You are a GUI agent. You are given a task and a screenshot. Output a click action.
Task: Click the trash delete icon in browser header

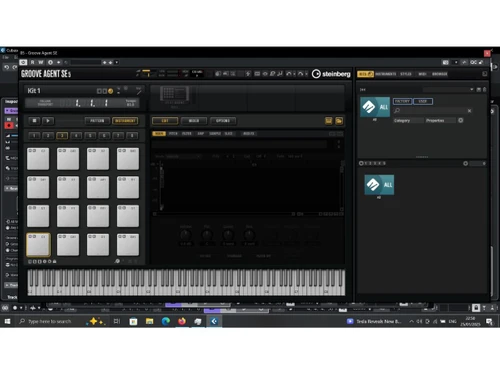tap(484, 89)
